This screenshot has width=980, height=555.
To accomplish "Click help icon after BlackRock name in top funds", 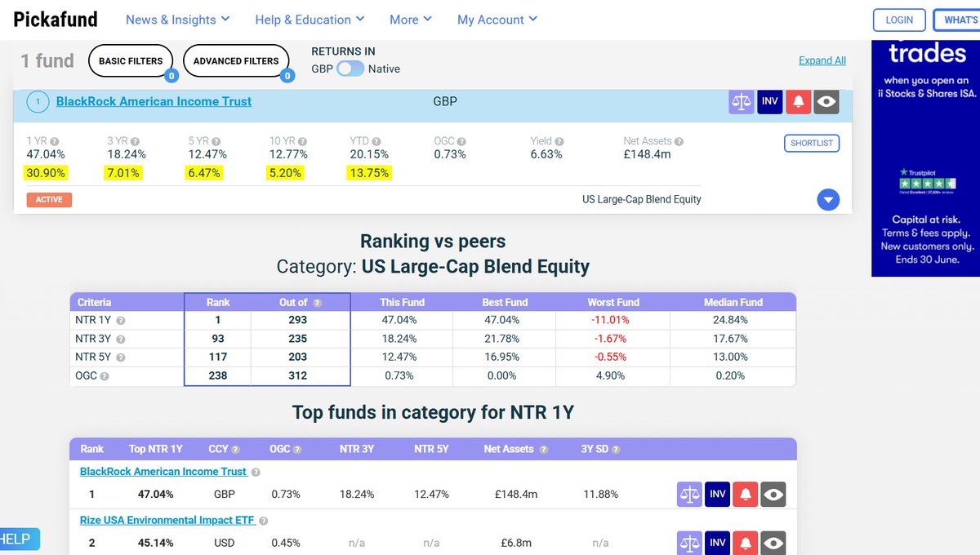I will 256,472.
